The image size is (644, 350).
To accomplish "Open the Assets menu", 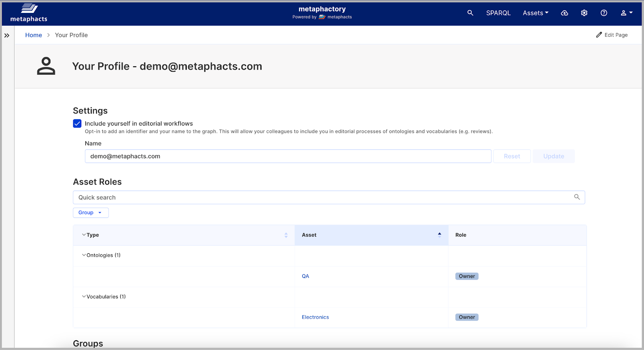I will tap(535, 13).
